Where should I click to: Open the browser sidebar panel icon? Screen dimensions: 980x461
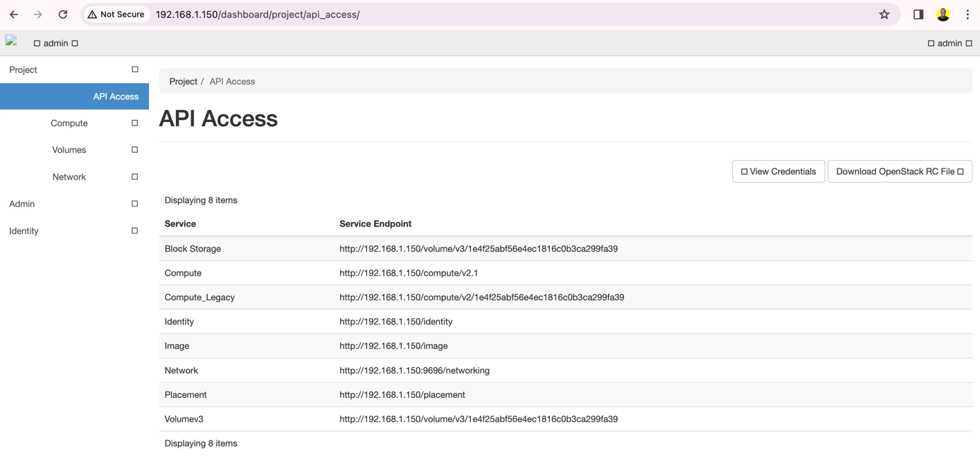click(x=918, y=14)
